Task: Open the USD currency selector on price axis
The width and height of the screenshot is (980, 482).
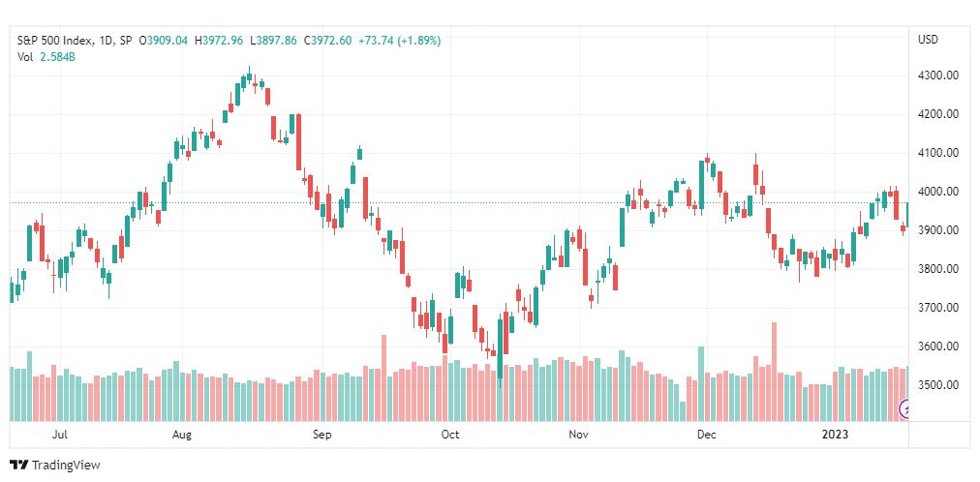Action: click(x=928, y=40)
